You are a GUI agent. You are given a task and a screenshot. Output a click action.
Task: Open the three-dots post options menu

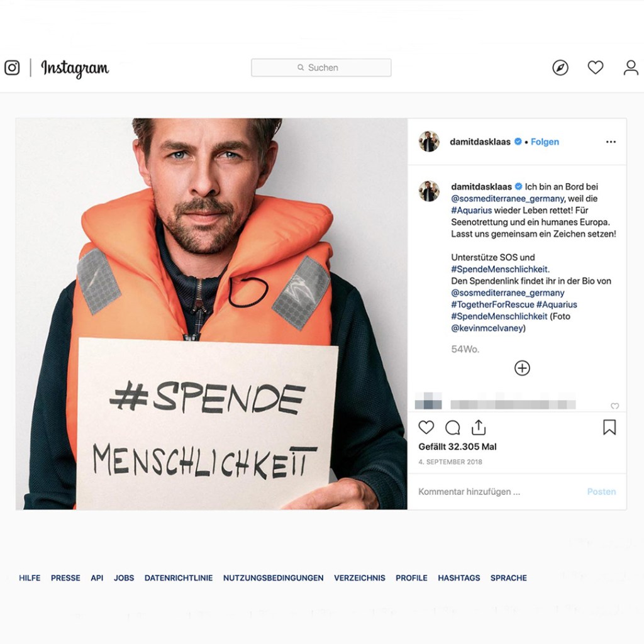click(x=611, y=142)
